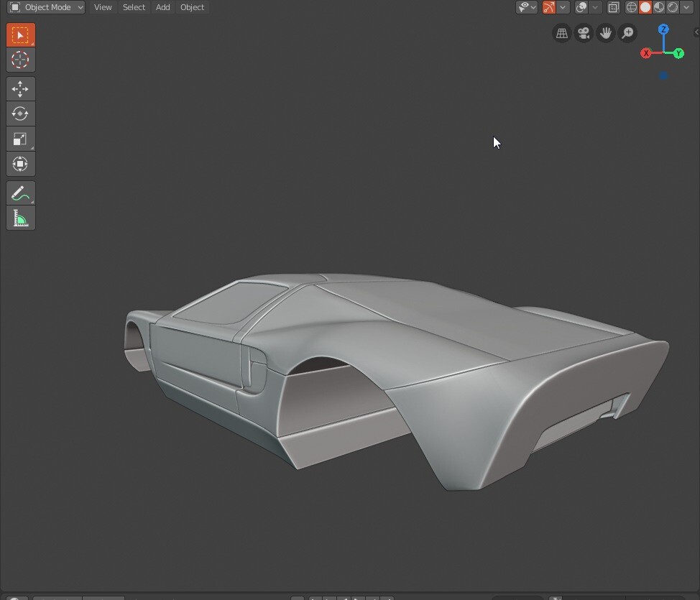Pick the Scale tool

(x=20, y=139)
